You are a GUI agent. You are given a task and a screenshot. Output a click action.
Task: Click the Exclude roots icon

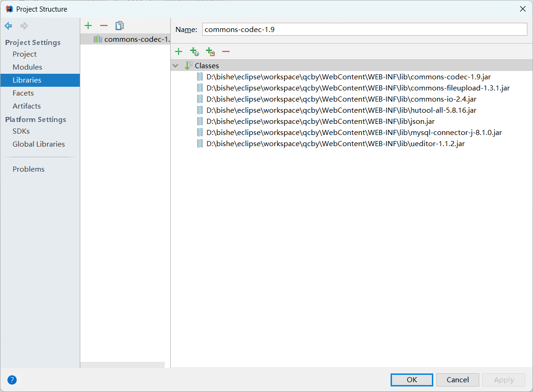click(211, 51)
